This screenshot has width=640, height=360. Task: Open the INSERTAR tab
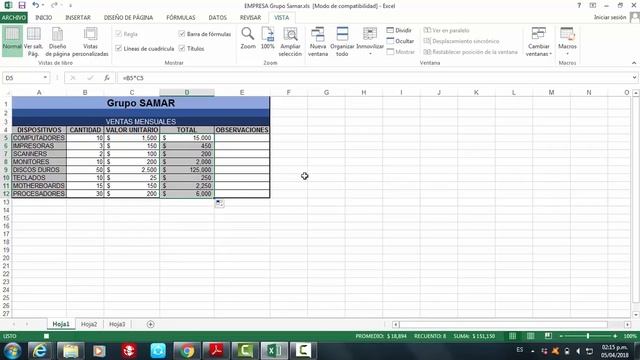click(x=78, y=18)
